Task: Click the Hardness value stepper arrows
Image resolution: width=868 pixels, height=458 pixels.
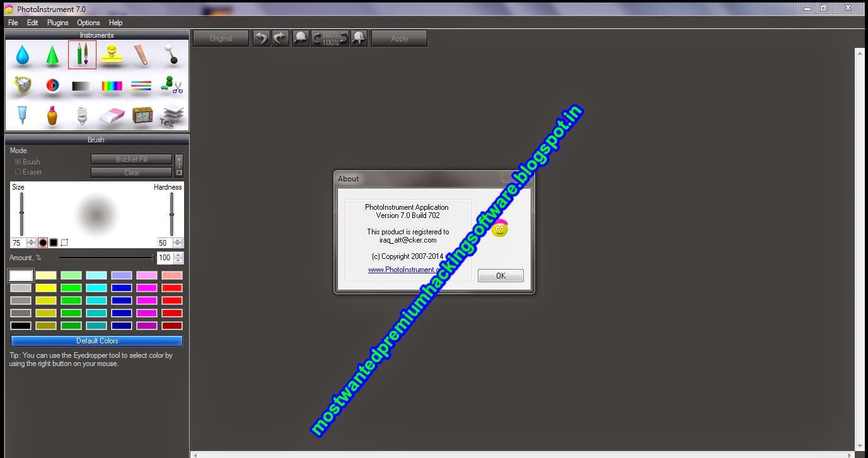Action: (x=178, y=243)
